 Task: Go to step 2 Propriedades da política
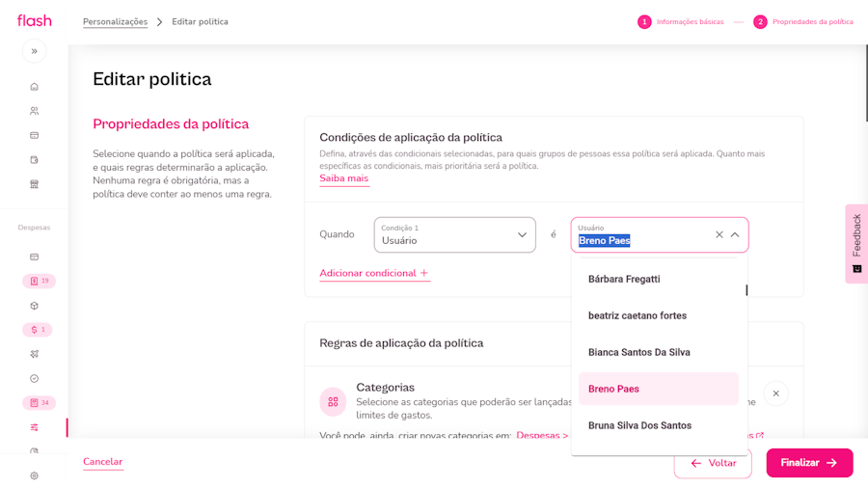pyautogui.click(x=803, y=21)
